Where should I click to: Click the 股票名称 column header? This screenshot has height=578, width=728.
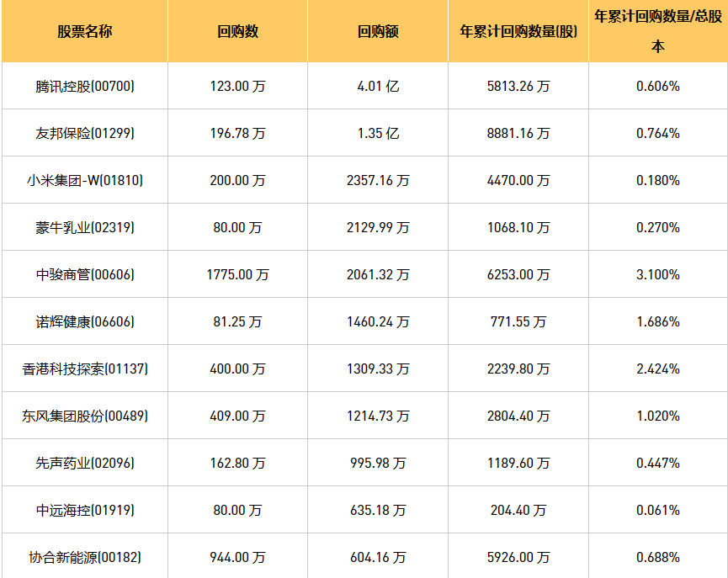84,31
